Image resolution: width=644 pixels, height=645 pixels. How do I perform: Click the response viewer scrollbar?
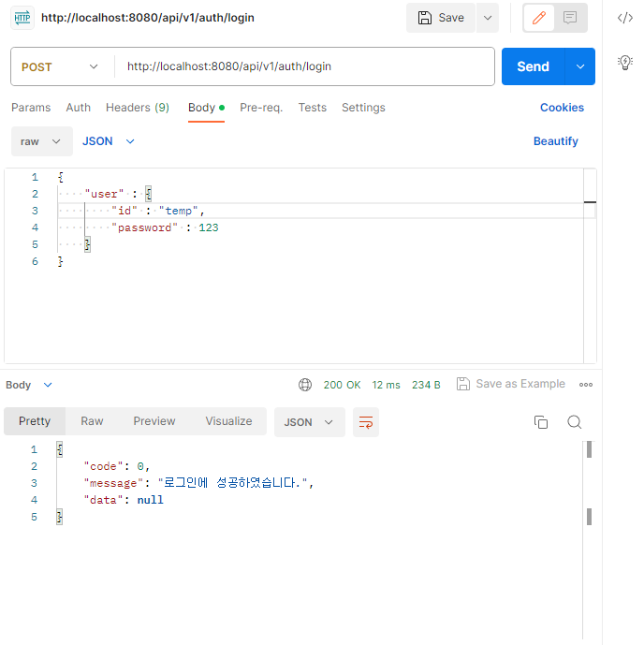[589, 540]
